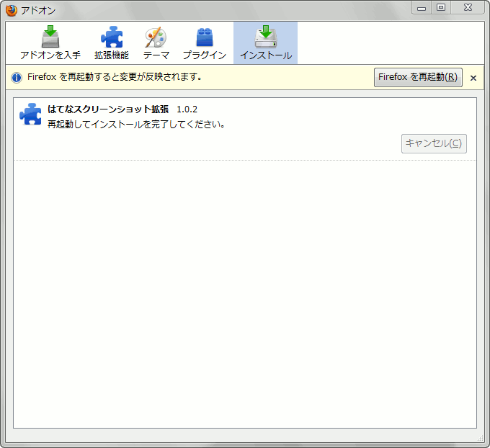Click version number 1.0.2
Screen dimensions: 490x448
[187, 109]
